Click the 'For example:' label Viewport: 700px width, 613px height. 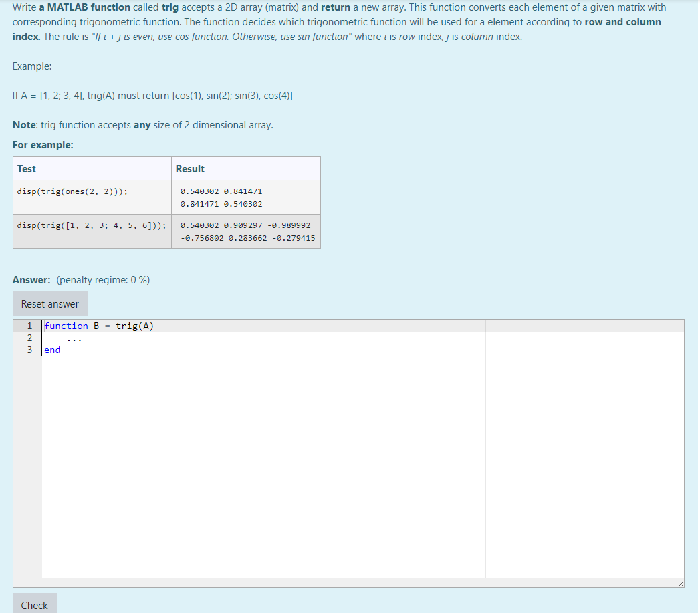tap(43, 145)
